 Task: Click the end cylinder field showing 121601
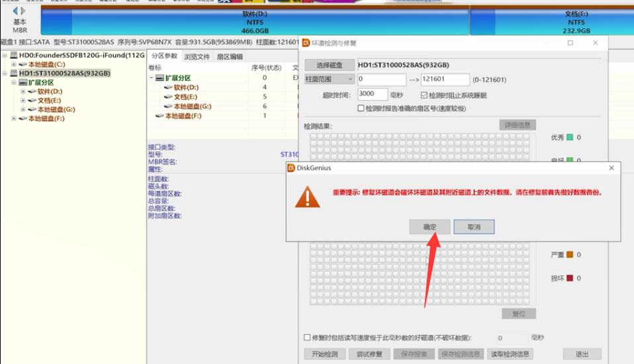(445, 79)
